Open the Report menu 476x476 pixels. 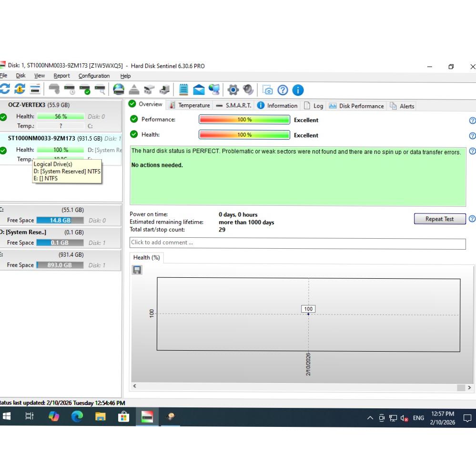pos(61,76)
